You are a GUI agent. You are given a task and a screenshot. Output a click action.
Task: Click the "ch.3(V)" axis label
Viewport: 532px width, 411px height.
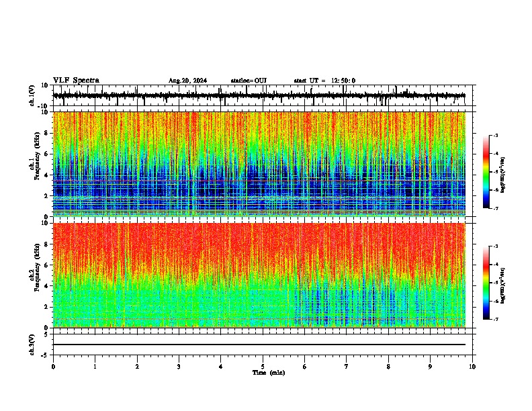[x=32, y=345]
